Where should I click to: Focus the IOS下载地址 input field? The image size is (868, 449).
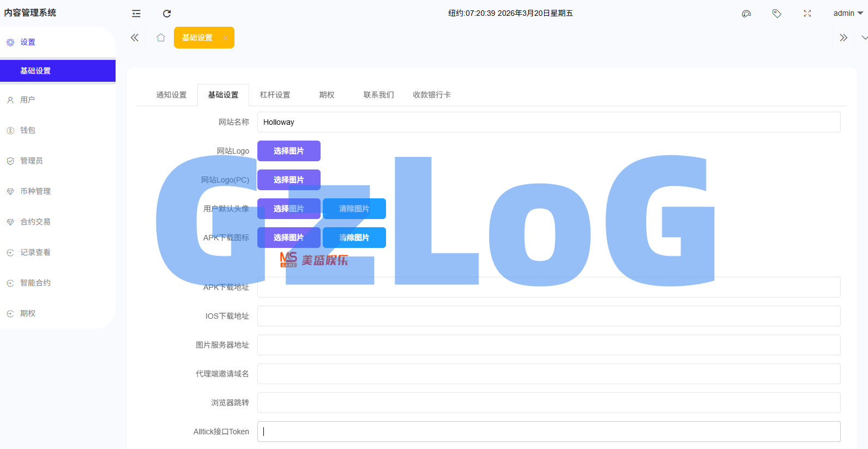pyautogui.click(x=548, y=316)
